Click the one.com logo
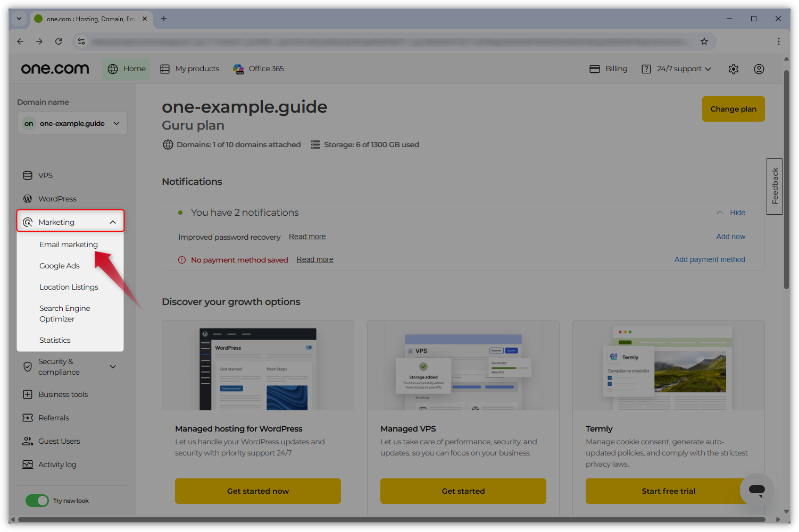The image size is (799, 532). point(55,69)
